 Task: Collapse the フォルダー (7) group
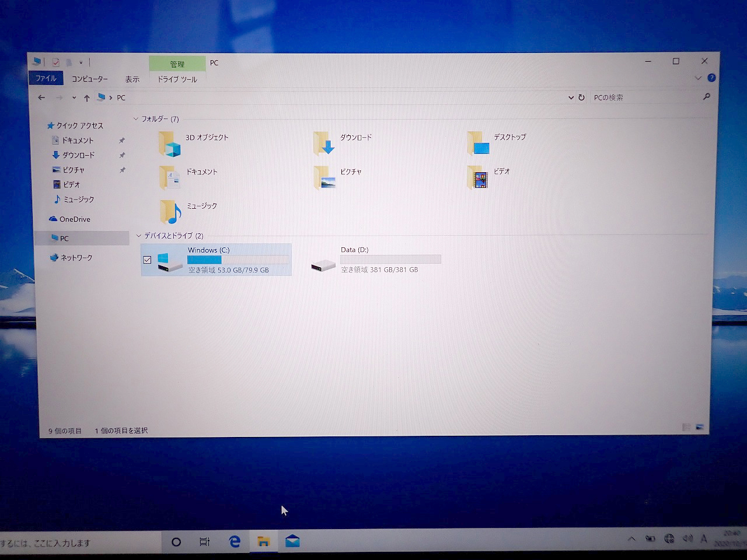[x=136, y=119]
